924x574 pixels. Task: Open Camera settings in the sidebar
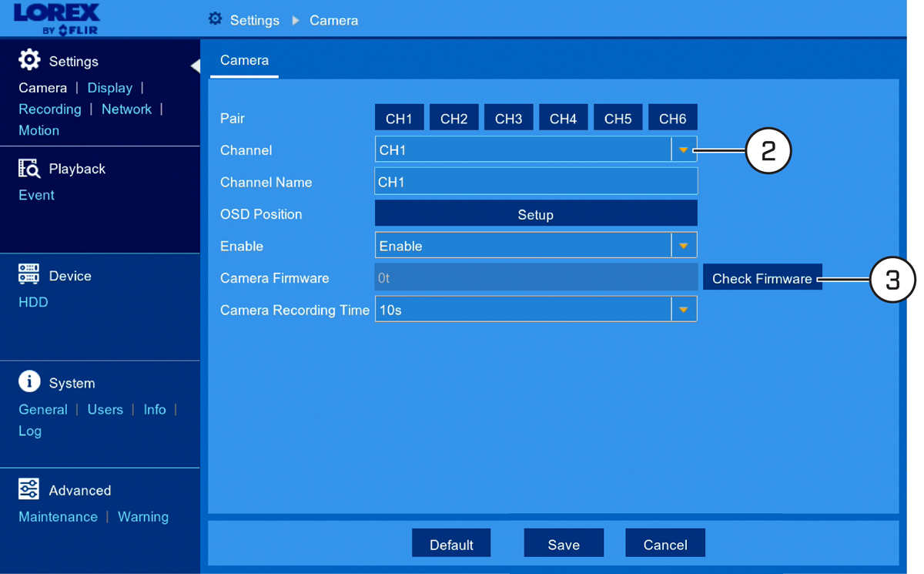(43, 88)
